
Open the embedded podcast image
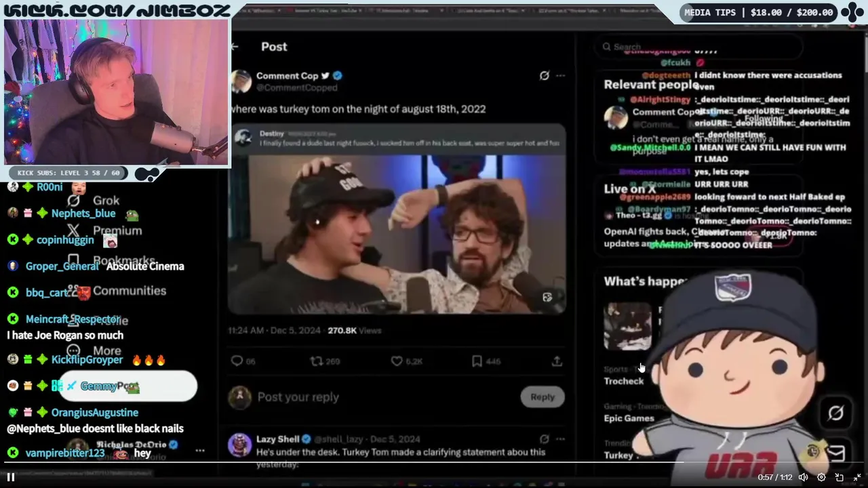point(397,234)
